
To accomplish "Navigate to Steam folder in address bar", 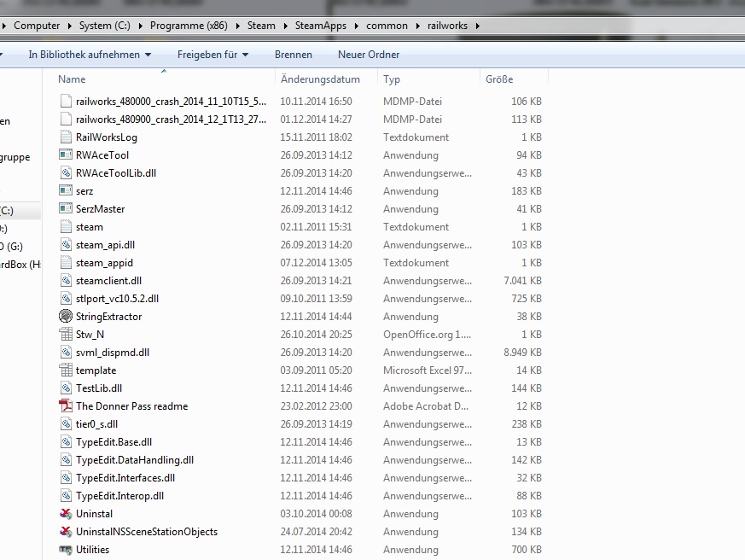I will [261, 26].
